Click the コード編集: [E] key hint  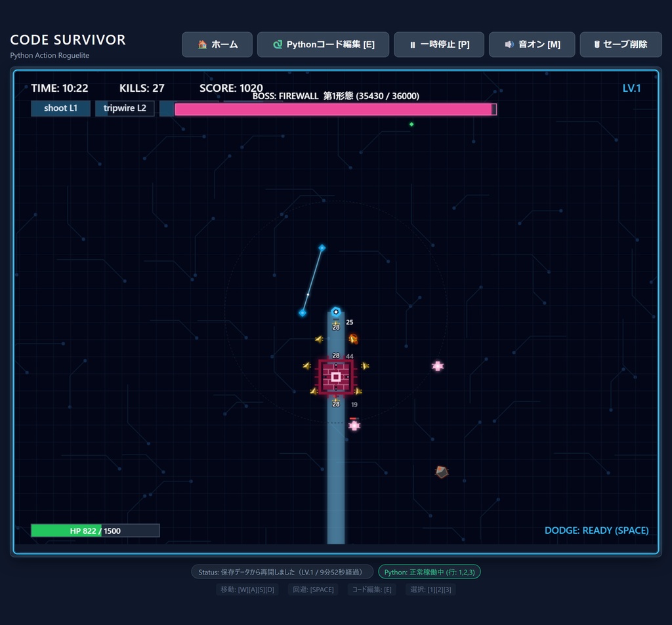click(x=371, y=590)
